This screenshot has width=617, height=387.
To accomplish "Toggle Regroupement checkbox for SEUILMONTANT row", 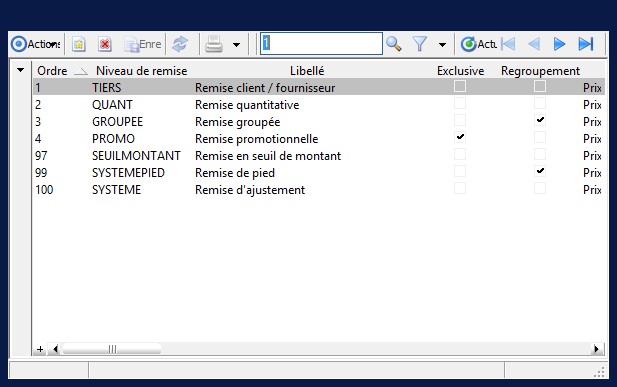I will point(540,154).
